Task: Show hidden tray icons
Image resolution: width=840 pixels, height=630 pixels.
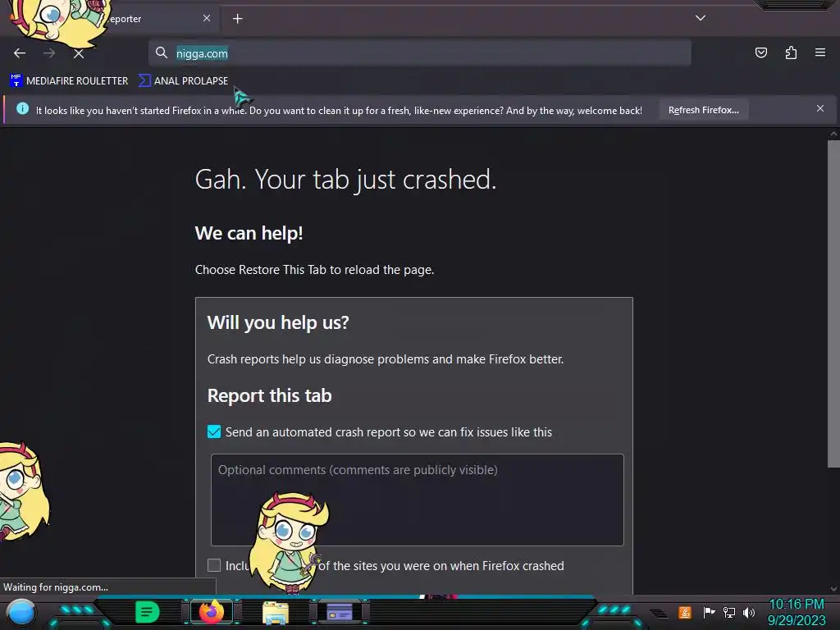Action: point(660,613)
